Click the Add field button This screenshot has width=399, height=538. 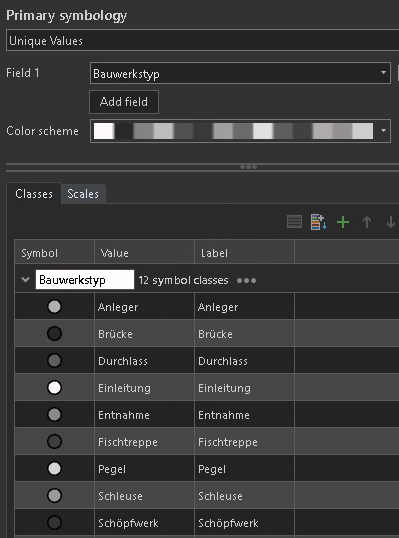pyautogui.click(x=124, y=102)
